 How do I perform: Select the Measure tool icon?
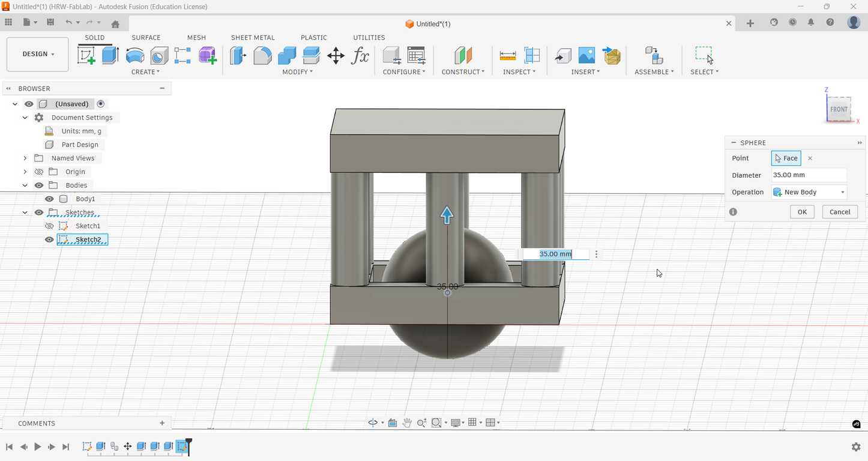click(x=507, y=56)
